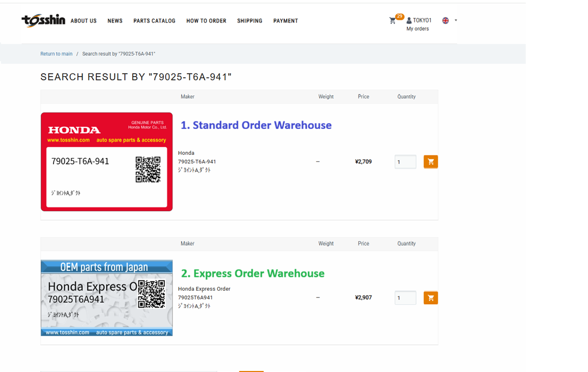
Task: Open the PAYMENT page
Action: pos(286,21)
